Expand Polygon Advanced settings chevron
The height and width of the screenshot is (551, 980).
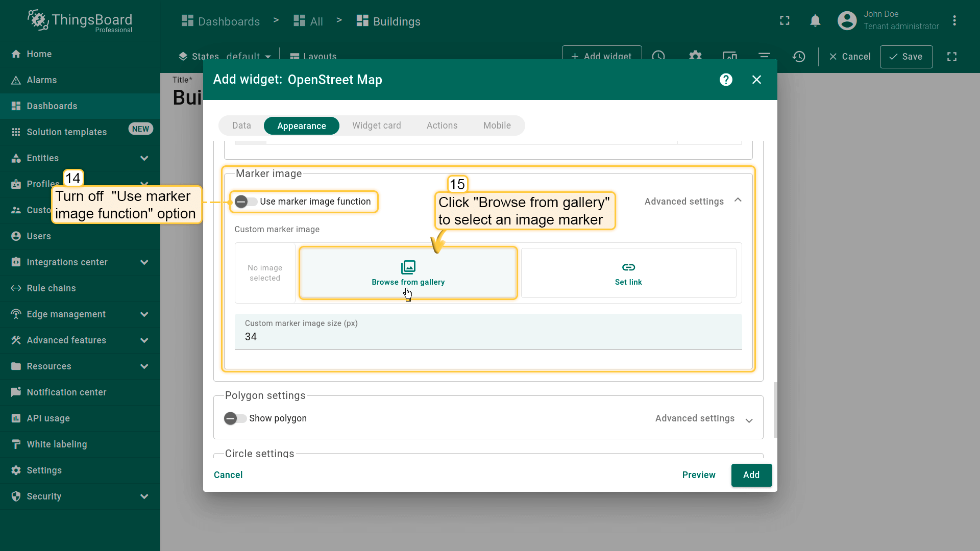[749, 420]
